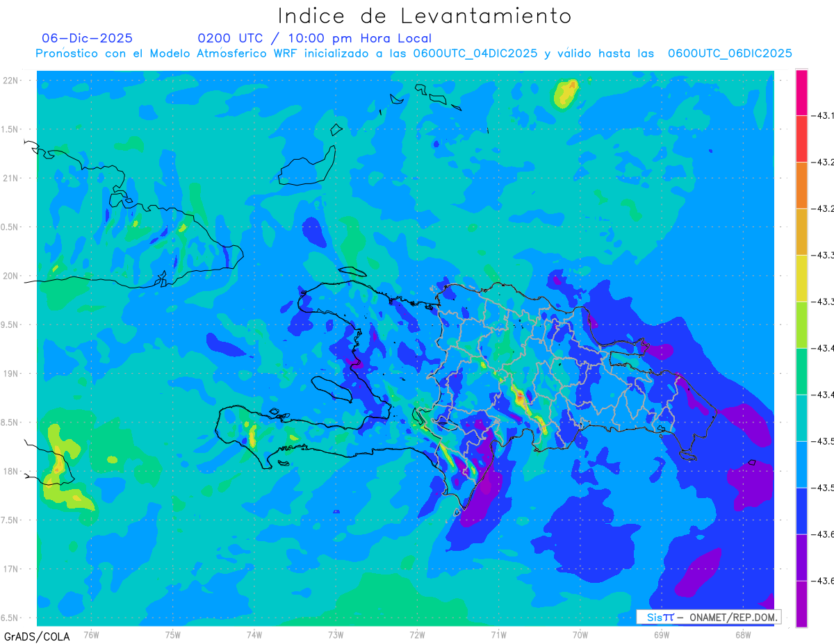Click the "69W" longitude label
Image resolution: width=834 pixels, height=644 pixels.
[662, 634]
